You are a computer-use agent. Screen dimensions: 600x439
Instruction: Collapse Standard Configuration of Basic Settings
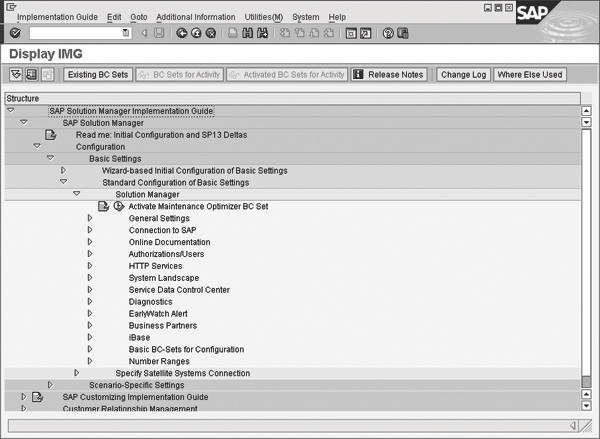64,182
